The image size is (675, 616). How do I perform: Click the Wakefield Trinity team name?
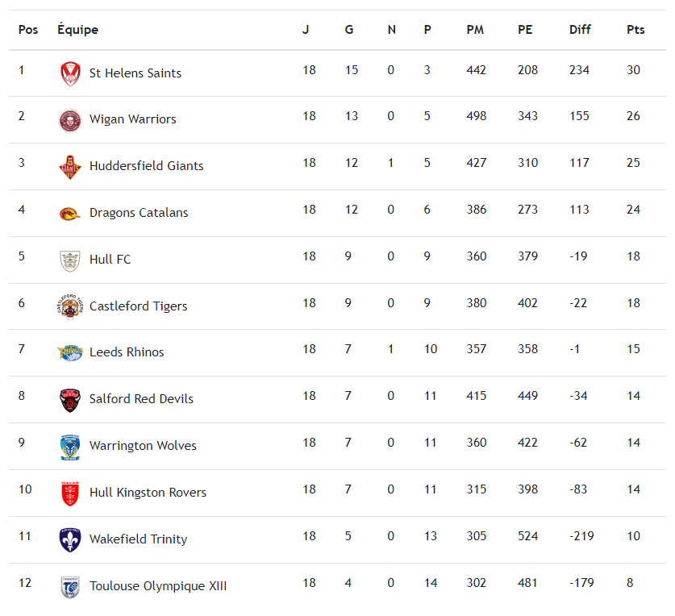point(138,539)
